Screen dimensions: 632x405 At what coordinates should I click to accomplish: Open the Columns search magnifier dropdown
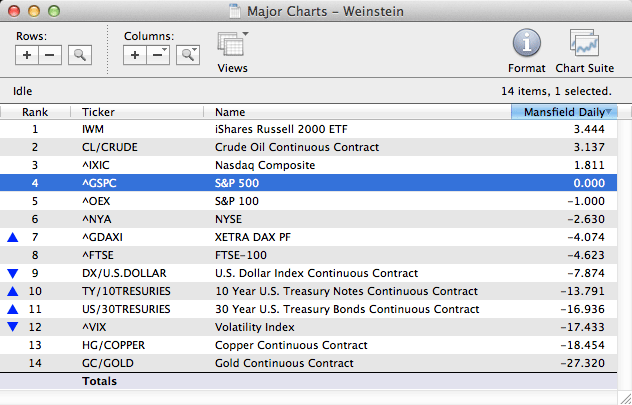187,54
